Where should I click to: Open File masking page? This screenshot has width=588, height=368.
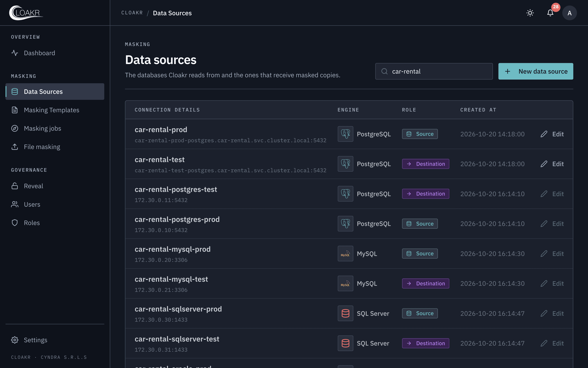click(x=55, y=147)
